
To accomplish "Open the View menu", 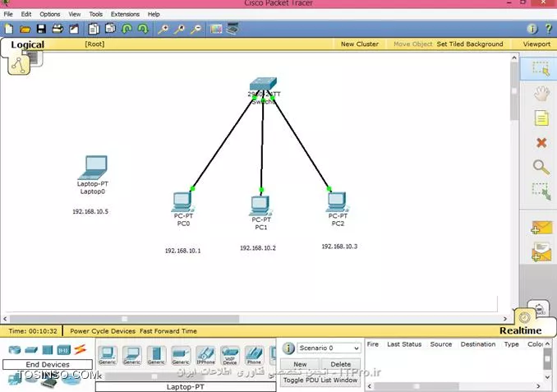I will [75, 14].
